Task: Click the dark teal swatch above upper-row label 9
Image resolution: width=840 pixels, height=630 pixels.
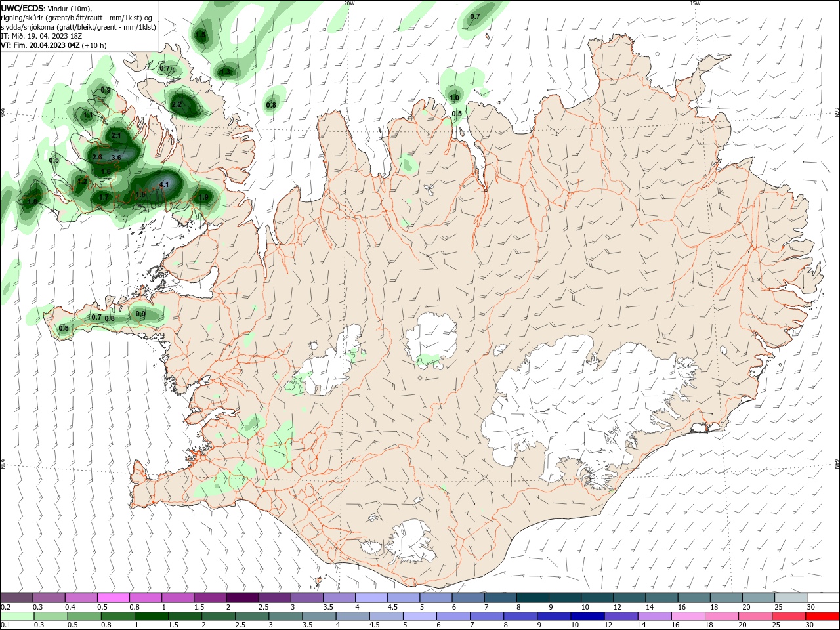Action: 564,598
